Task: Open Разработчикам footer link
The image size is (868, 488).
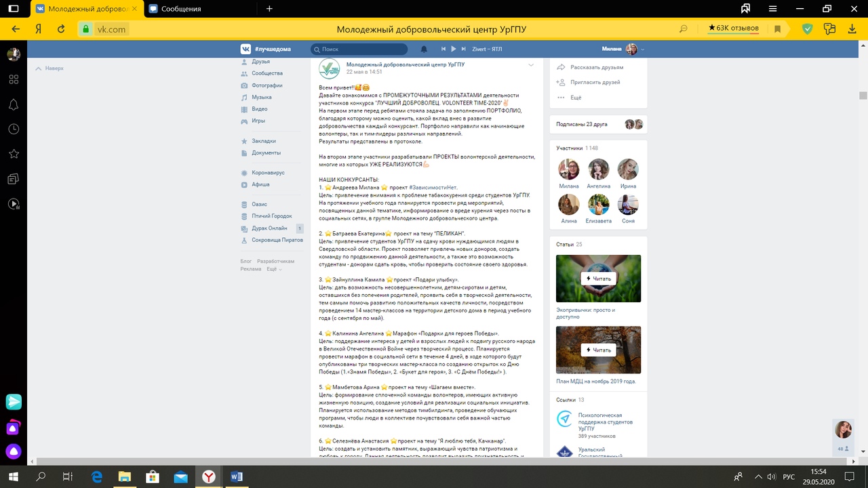Action: pyautogui.click(x=276, y=261)
